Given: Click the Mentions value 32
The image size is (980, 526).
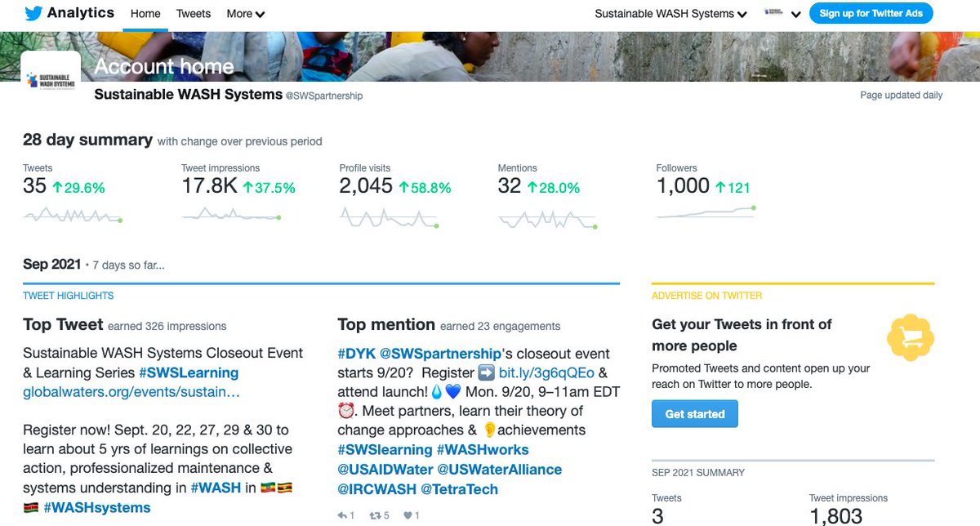Looking at the screenshot, I should point(510,186).
